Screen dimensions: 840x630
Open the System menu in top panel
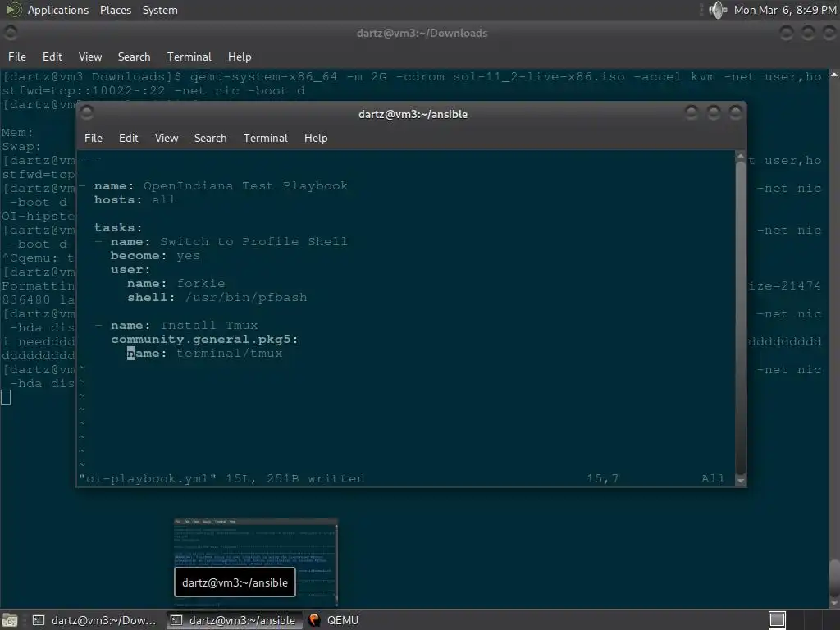(x=160, y=10)
